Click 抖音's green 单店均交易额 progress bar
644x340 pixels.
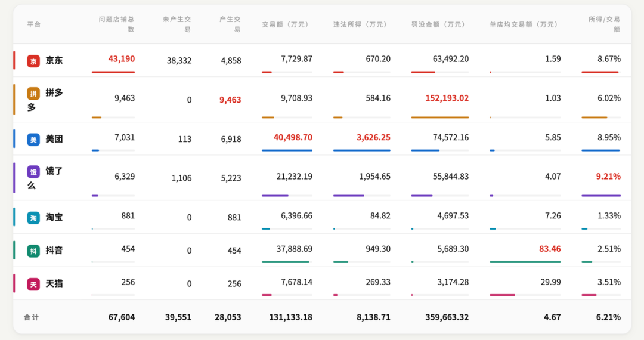[x=525, y=262]
